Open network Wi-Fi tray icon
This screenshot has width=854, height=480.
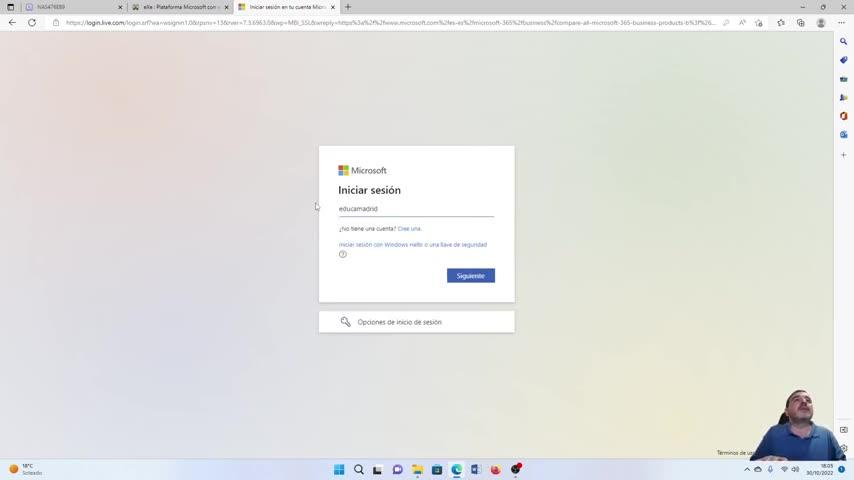click(784, 470)
